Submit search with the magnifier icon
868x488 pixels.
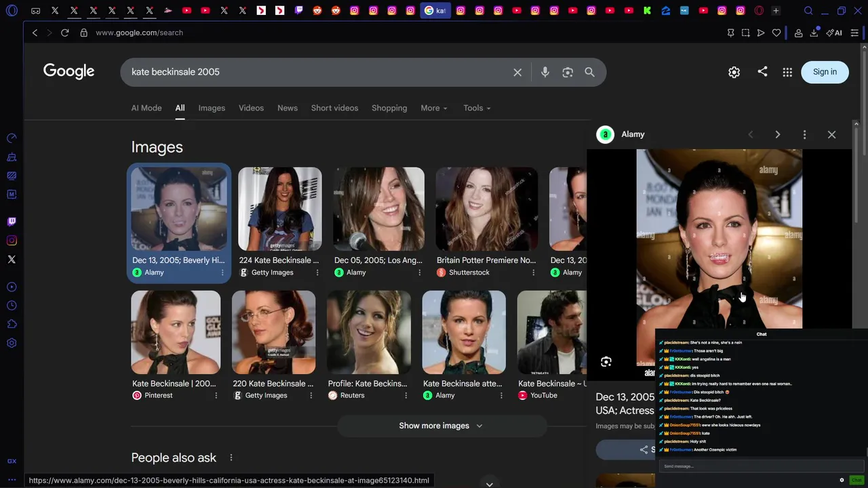click(590, 72)
